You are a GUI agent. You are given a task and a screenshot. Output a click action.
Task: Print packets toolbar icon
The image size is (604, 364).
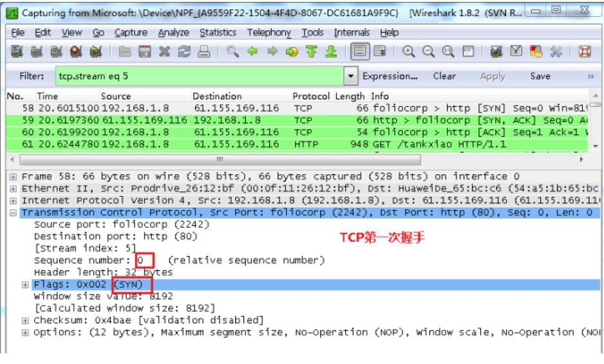point(203,51)
